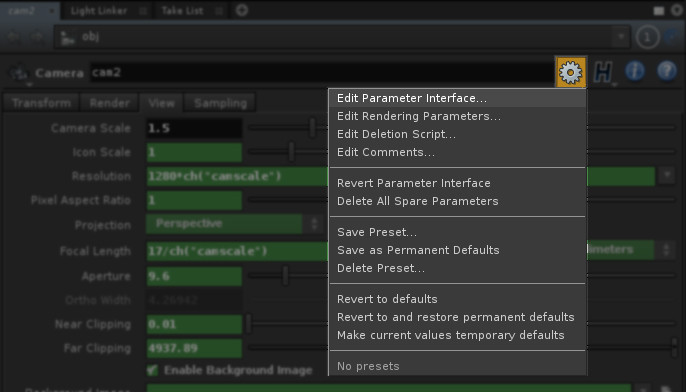Open the Houdini H takes menu icon
The width and height of the screenshot is (686, 392).
[603, 72]
